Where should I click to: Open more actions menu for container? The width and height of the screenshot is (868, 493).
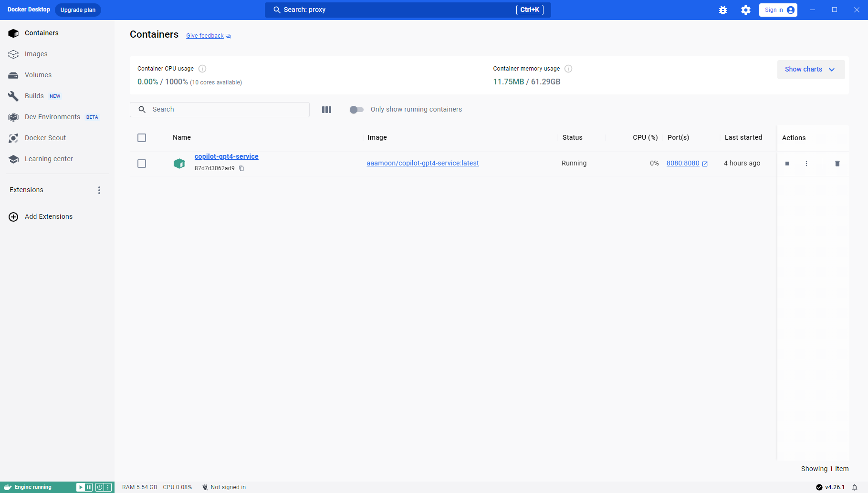(806, 164)
